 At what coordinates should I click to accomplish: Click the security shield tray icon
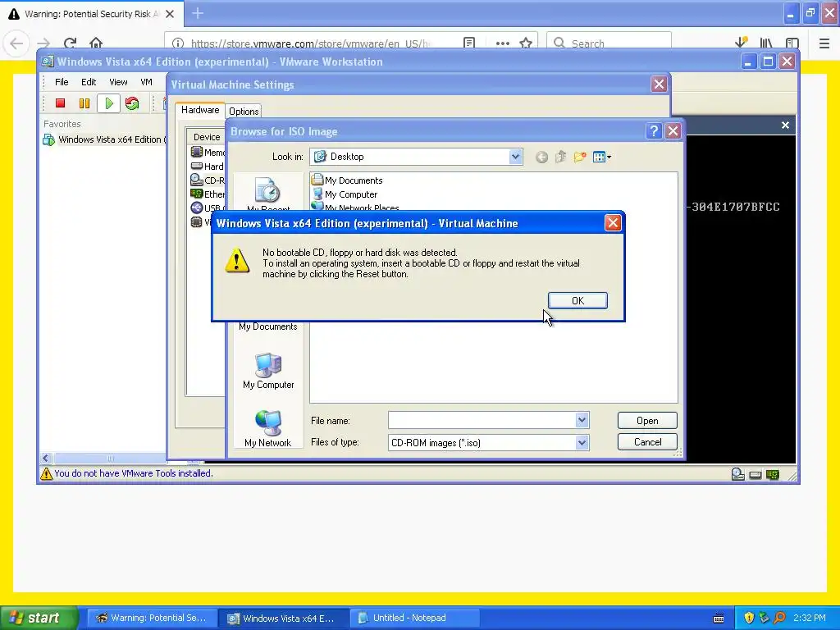pos(749,618)
